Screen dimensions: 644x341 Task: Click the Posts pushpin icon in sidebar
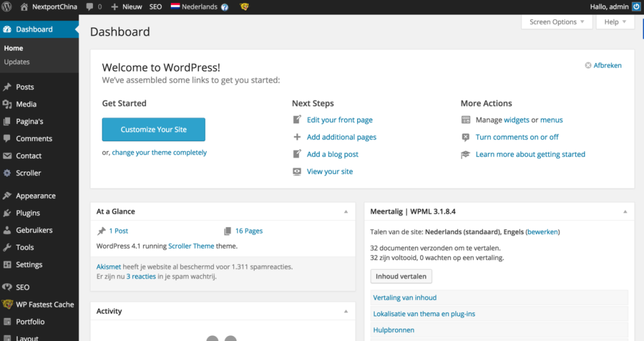(7, 87)
